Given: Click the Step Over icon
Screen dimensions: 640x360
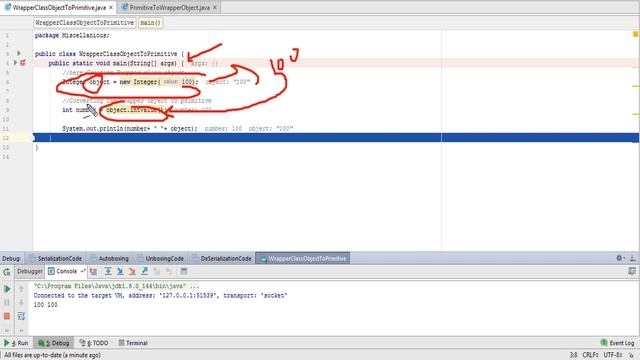Looking at the screenshot, I should pyautogui.click(x=108, y=271).
